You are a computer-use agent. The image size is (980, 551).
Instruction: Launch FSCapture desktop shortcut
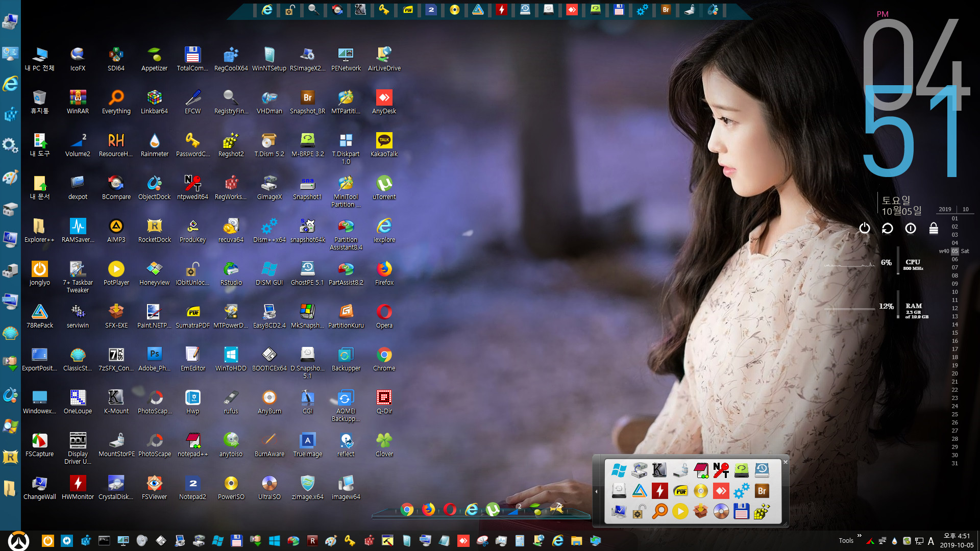click(39, 444)
